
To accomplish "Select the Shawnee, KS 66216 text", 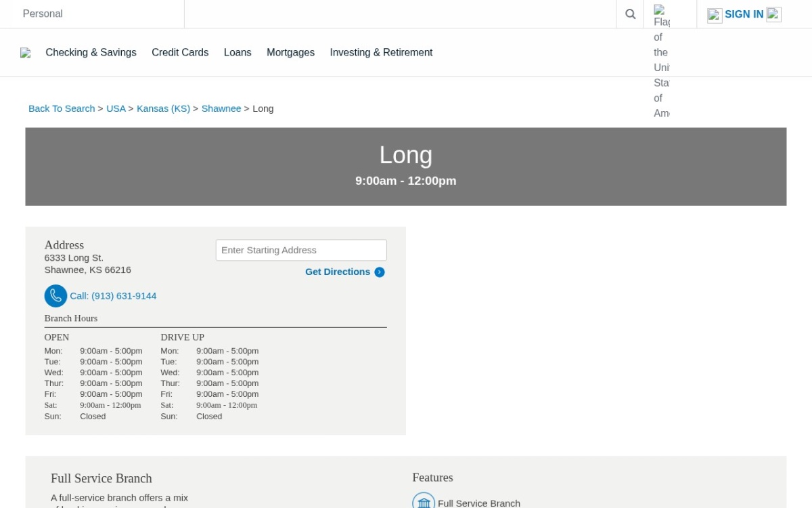I will (x=88, y=270).
